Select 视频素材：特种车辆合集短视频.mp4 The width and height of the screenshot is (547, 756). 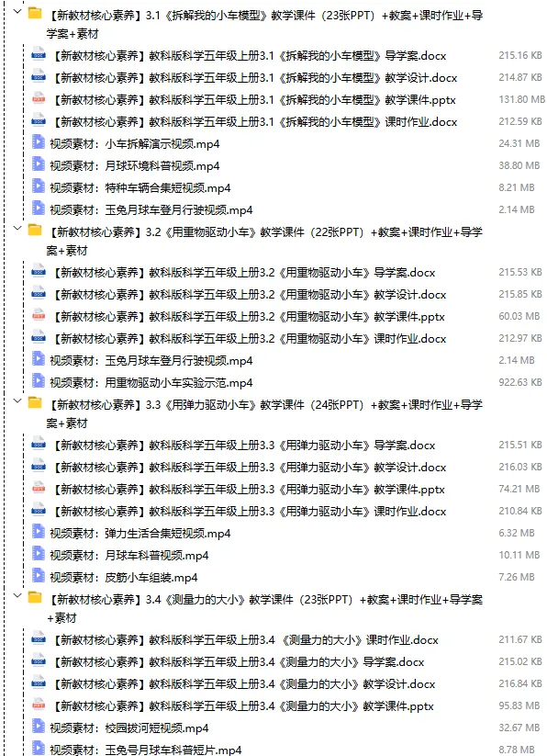[x=140, y=188]
